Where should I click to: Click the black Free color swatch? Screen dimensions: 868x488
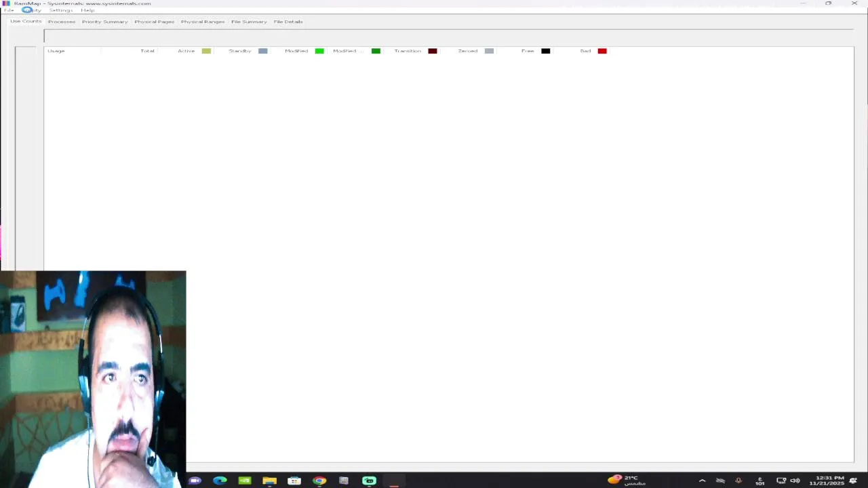[x=546, y=51]
